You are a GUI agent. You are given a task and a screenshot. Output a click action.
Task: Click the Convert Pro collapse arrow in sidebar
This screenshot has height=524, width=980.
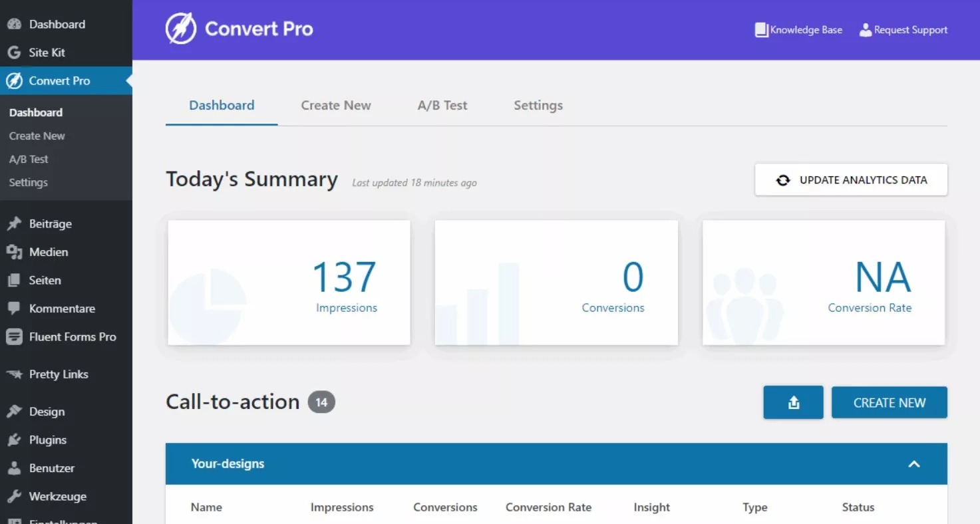(128, 80)
